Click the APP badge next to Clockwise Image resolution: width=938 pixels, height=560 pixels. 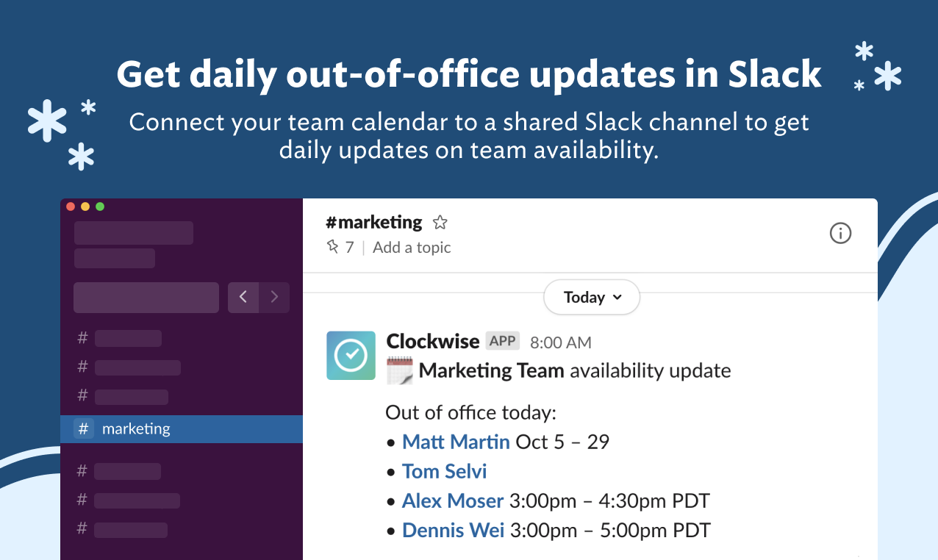click(x=504, y=340)
